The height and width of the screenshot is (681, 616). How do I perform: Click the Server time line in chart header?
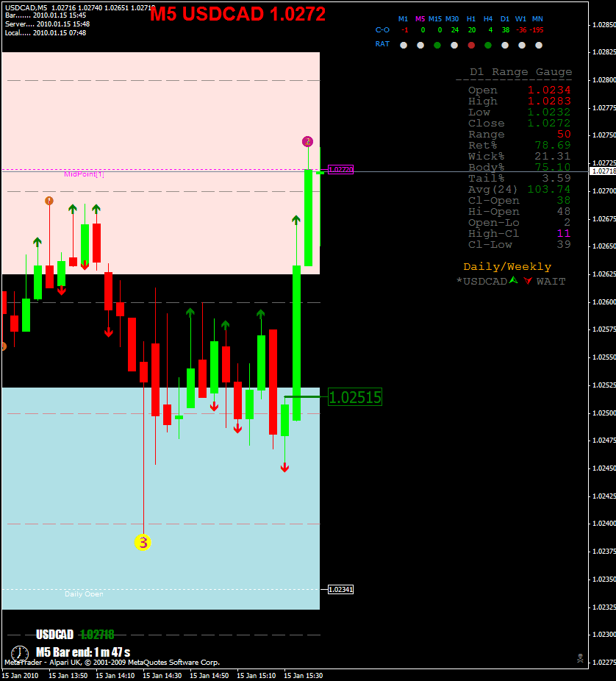point(47,24)
